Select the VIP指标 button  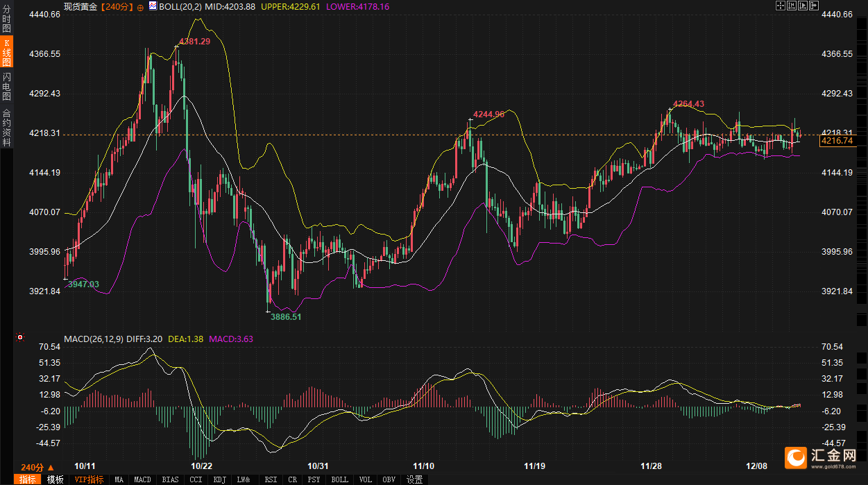[89, 479]
